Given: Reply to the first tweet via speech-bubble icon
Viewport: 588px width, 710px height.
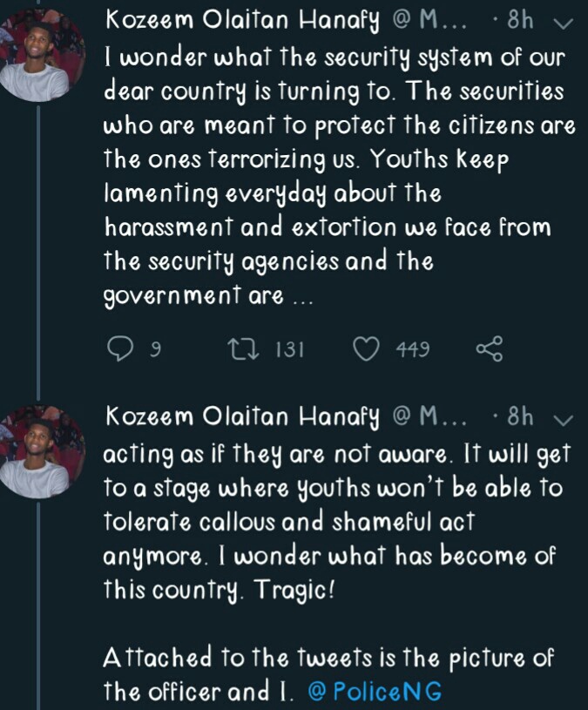Looking at the screenshot, I should 118,350.
